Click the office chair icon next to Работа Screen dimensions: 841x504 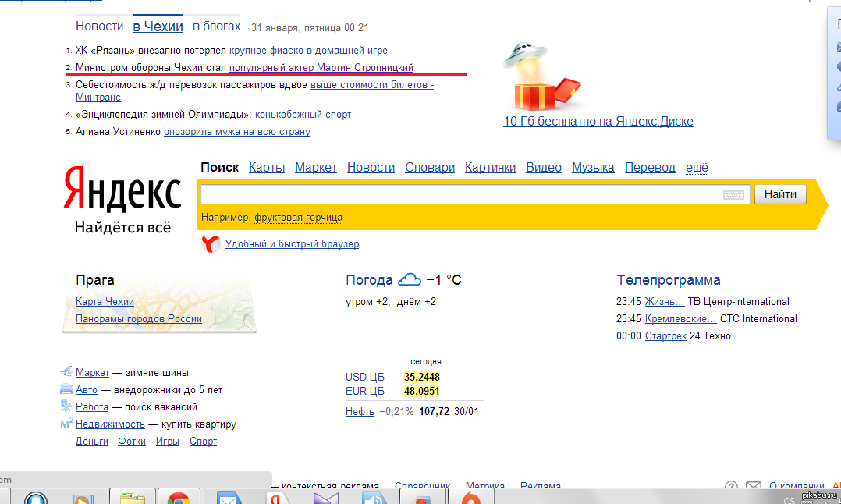67,406
